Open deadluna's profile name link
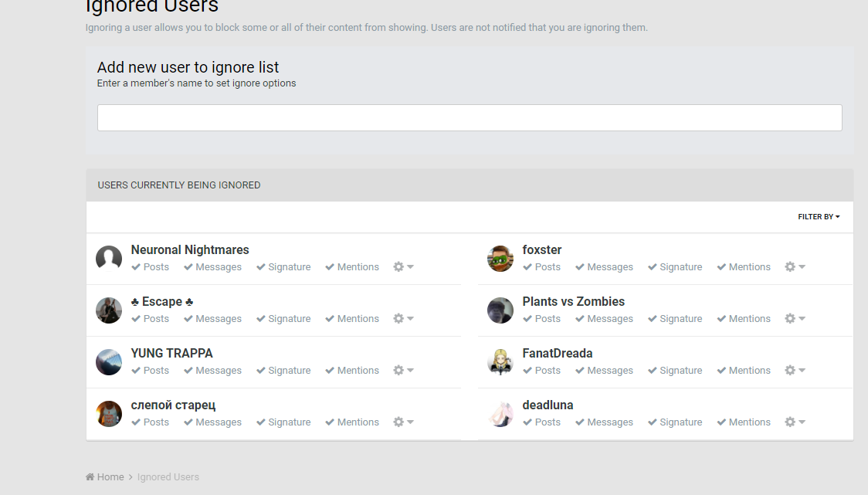 tap(548, 405)
